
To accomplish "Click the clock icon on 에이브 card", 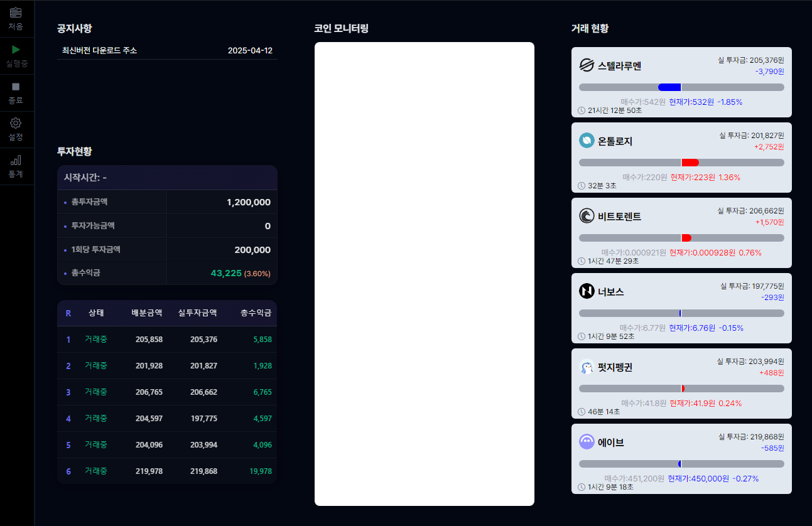I will click(x=582, y=487).
